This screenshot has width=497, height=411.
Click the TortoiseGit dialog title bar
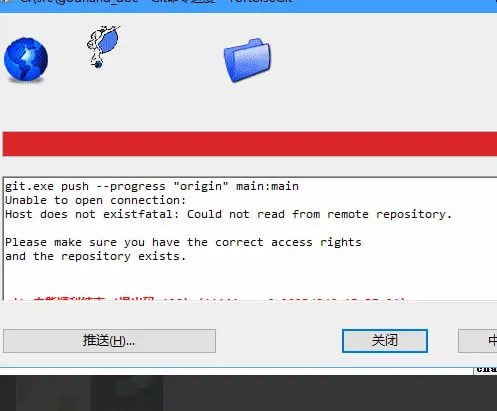click(x=248, y=5)
